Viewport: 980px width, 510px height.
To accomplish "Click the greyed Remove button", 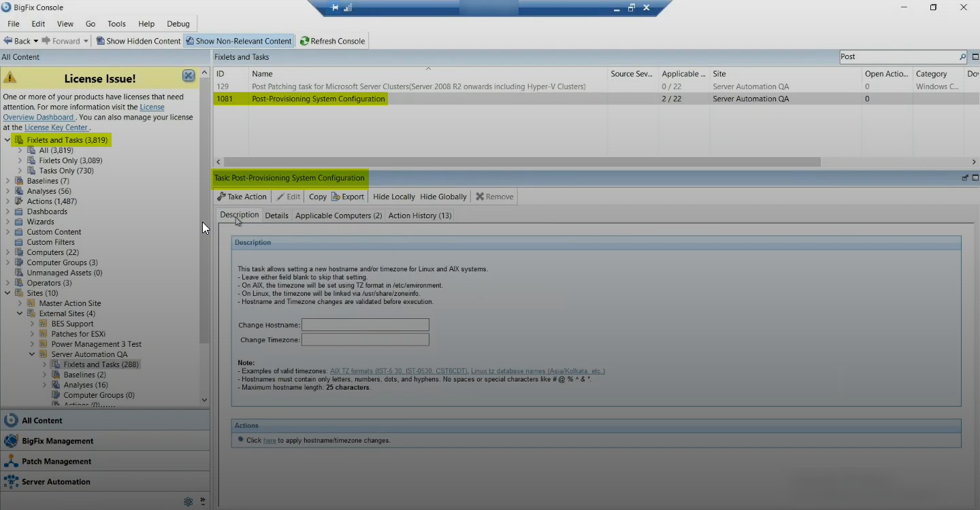I will (x=495, y=197).
